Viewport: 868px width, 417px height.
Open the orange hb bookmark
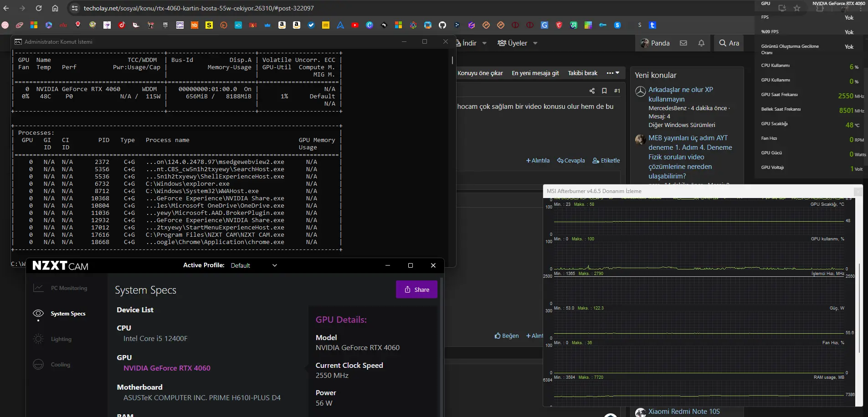(195, 25)
